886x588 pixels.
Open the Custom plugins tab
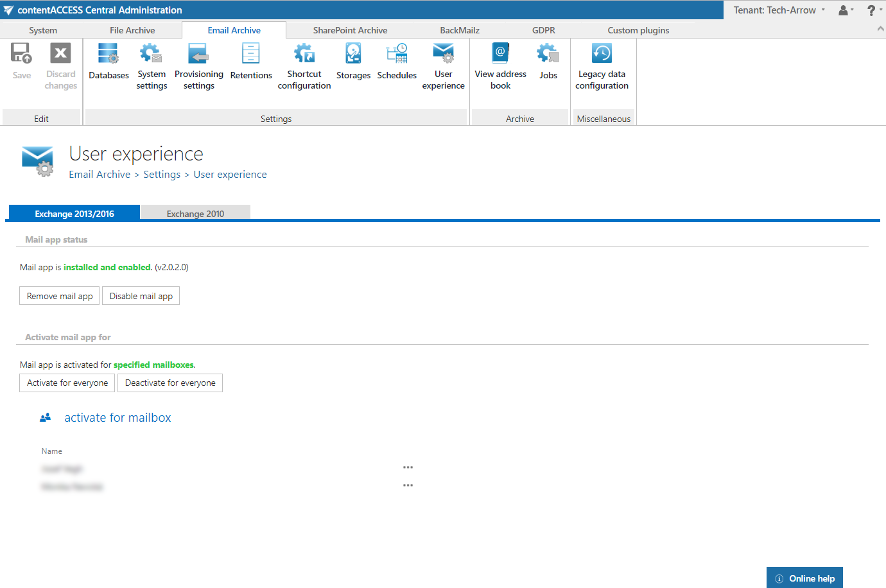click(638, 30)
